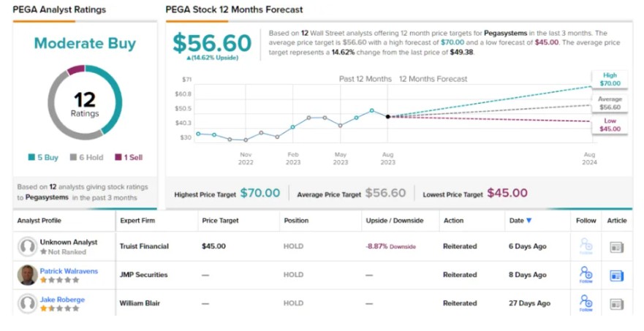Select the Analyst Profile column header

coord(41,221)
